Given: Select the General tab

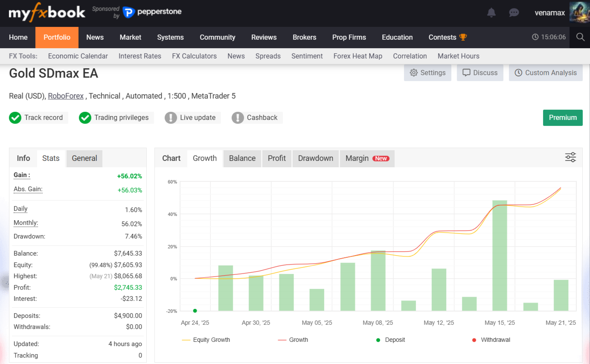Looking at the screenshot, I should click(x=84, y=158).
